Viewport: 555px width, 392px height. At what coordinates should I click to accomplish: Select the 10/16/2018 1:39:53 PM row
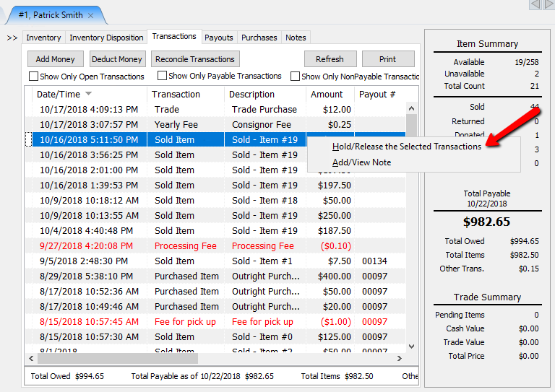tap(215, 186)
